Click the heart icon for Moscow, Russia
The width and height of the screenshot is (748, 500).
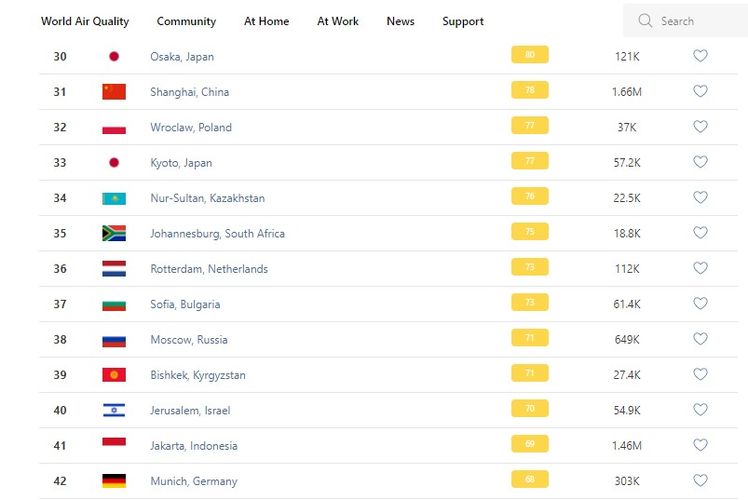pos(700,339)
